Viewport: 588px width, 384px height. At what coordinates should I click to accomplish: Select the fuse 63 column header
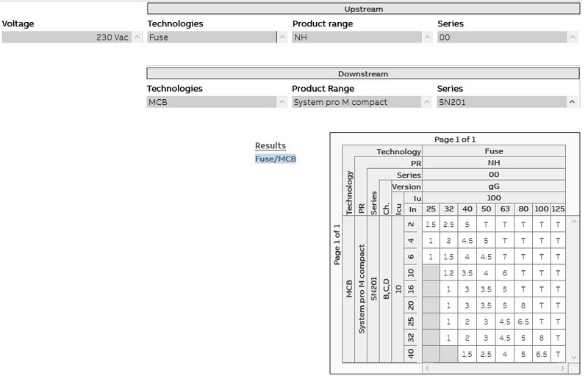click(x=504, y=209)
